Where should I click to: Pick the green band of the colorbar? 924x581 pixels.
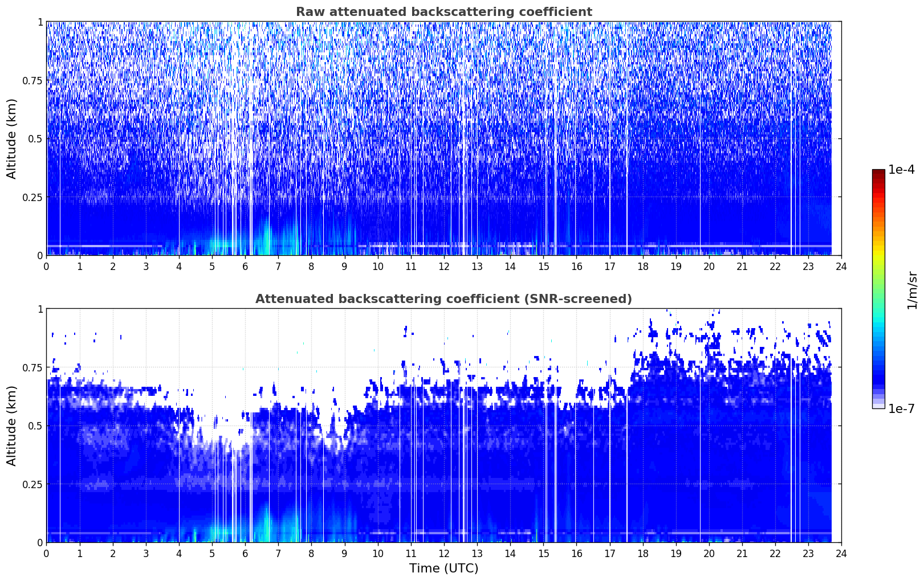[878, 285]
